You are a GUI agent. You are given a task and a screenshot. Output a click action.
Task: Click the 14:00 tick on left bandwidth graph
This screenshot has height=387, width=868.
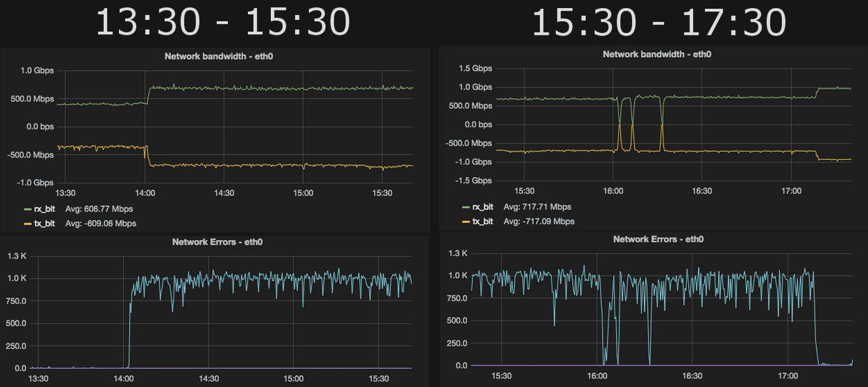(x=145, y=193)
